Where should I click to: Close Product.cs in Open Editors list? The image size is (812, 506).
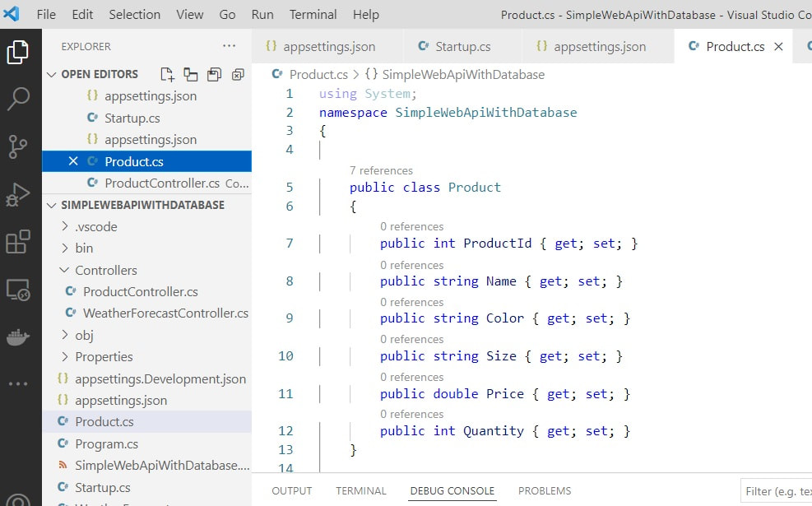click(x=73, y=161)
